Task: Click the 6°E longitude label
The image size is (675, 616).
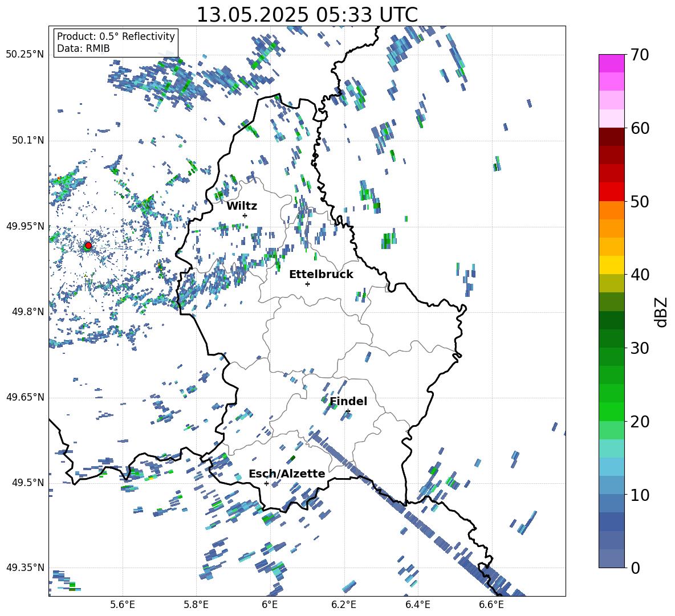Action: tap(270, 605)
